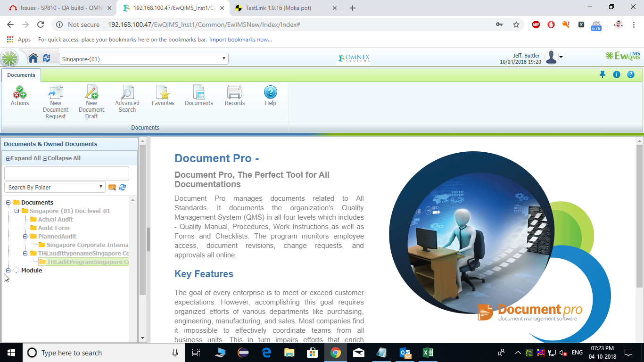This screenshot has width=644, height=362.
Task: Select the Audit Form folder
Action: click(54, 228)
